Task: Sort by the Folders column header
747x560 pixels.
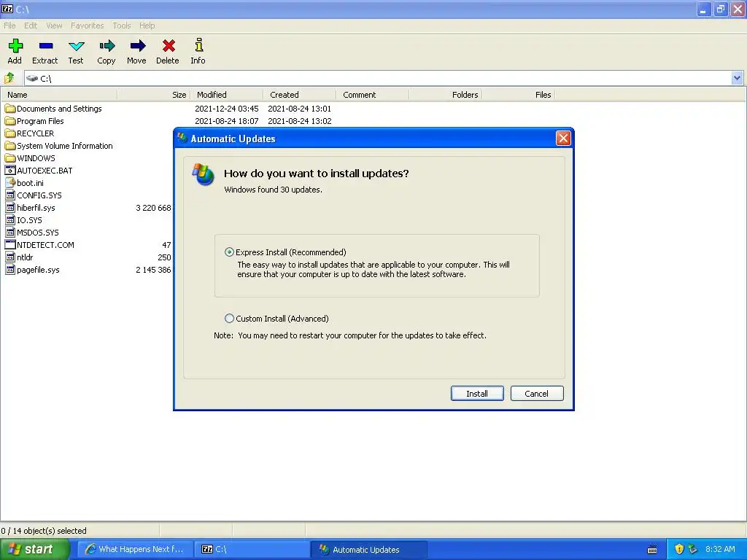Action: coord(446,95)
